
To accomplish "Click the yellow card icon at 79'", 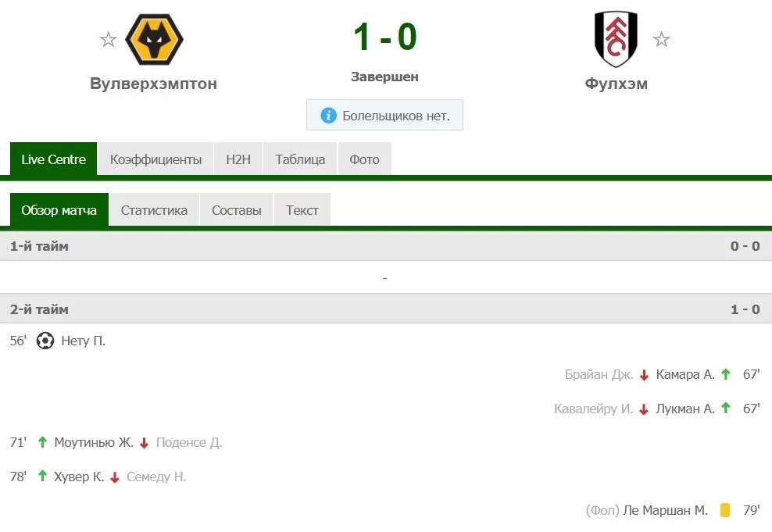I will click(725, 510).
